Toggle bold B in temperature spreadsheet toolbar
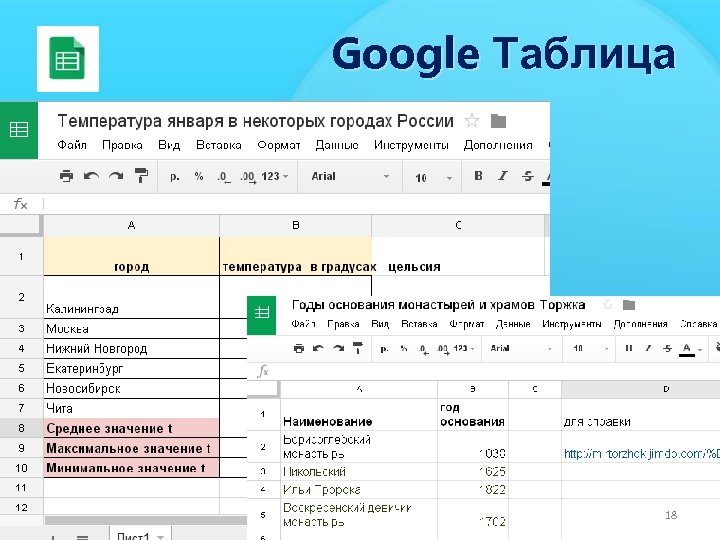Screen dimensions: 720x540 tap(478, 175)
